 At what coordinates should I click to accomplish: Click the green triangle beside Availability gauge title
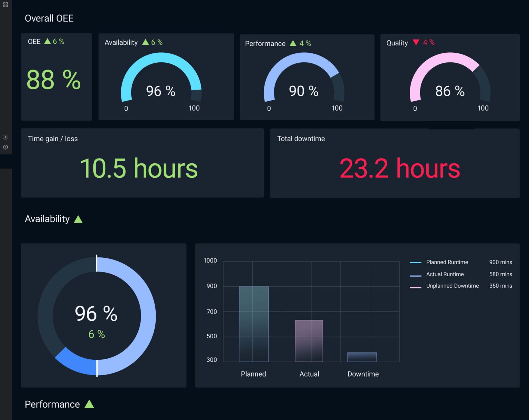(x=145, y=42)
